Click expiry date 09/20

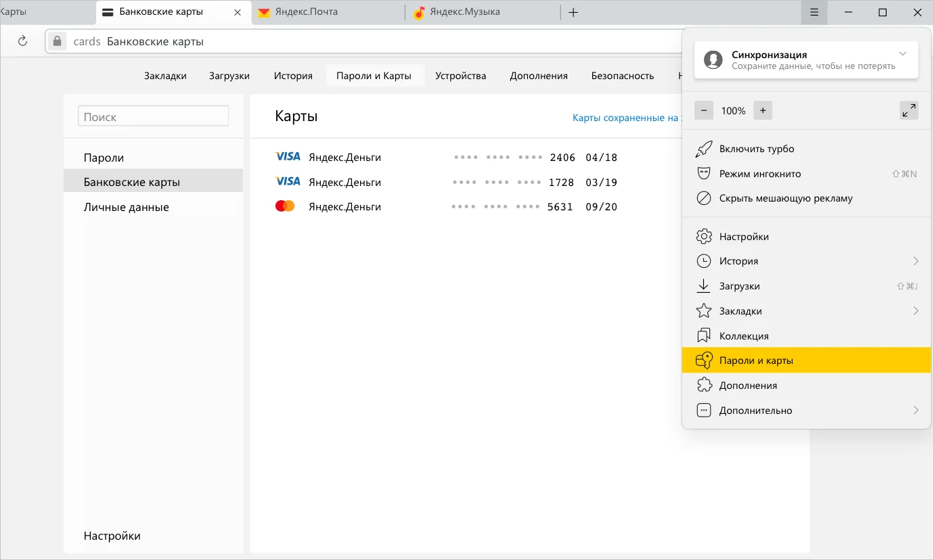tap(602, 207)
